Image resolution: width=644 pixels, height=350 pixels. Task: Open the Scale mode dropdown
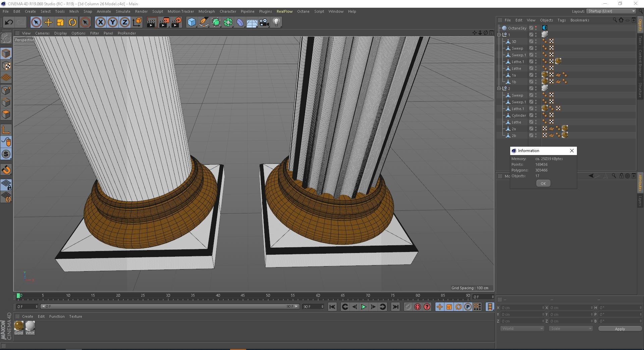[571, 329]
